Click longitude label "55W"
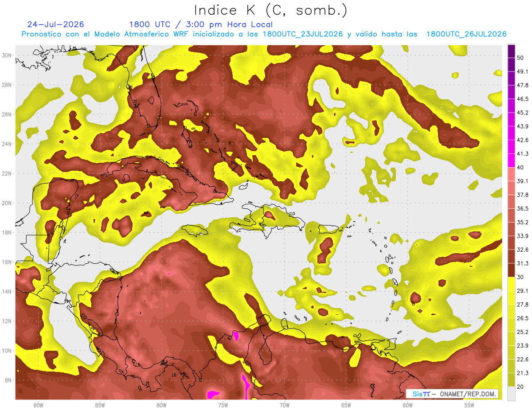The image size is (532, 411). (469, 405)
